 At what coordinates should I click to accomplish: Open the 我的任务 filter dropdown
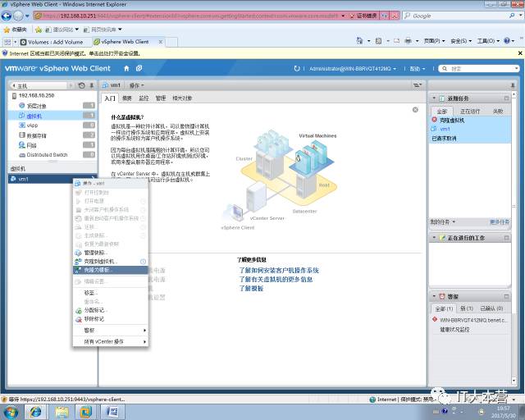pos(443,221)
